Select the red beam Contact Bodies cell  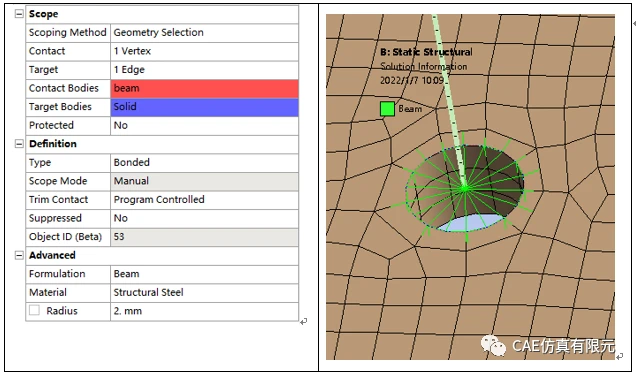pos(204,88)
